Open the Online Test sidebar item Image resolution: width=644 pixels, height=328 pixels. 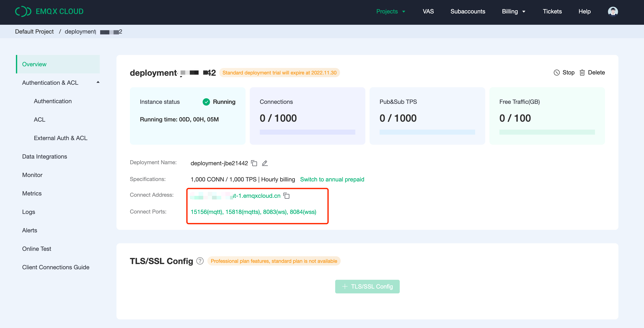36,249
